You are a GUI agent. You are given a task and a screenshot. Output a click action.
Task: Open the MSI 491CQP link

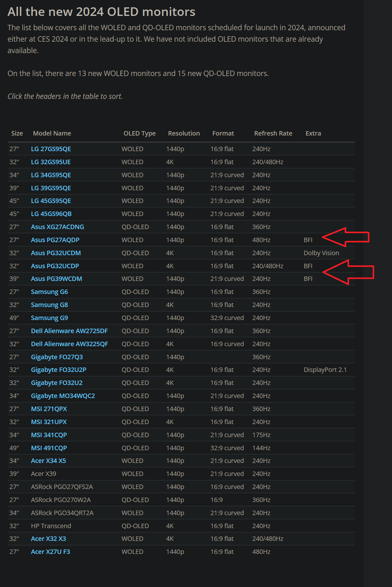coord(49,448)
